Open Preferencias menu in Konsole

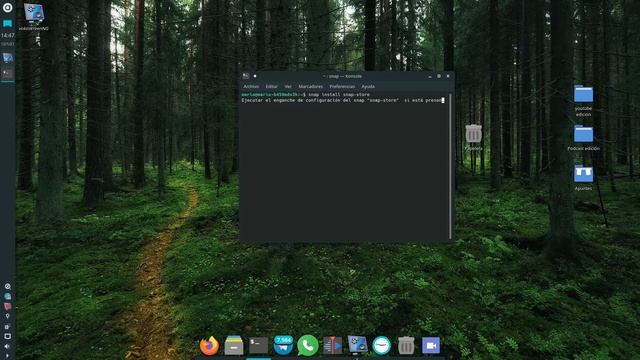[x=342, y=87]
